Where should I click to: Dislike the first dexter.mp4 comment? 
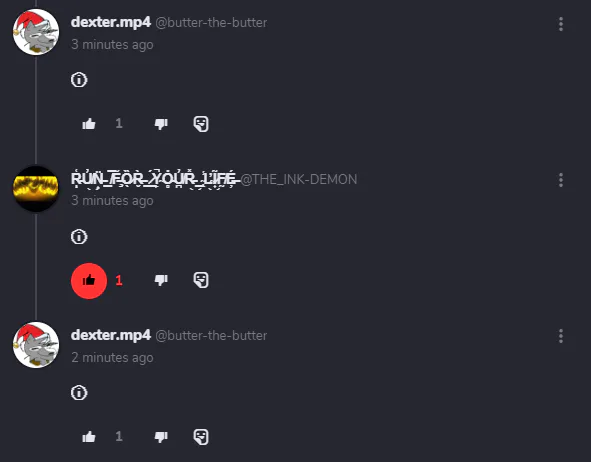coord(161,124)
